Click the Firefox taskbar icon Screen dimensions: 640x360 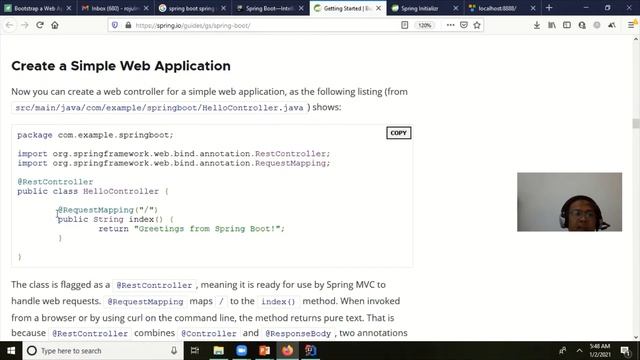coord(287,351)
